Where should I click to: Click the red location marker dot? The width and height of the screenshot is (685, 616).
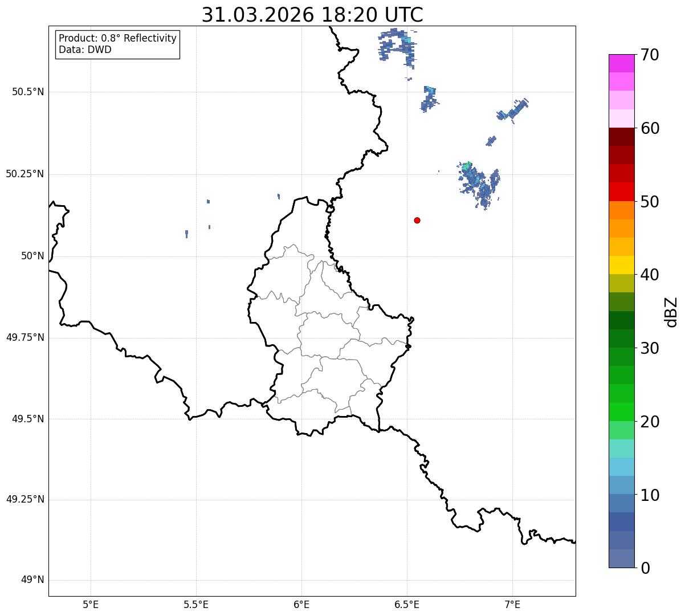click(417, 220)
